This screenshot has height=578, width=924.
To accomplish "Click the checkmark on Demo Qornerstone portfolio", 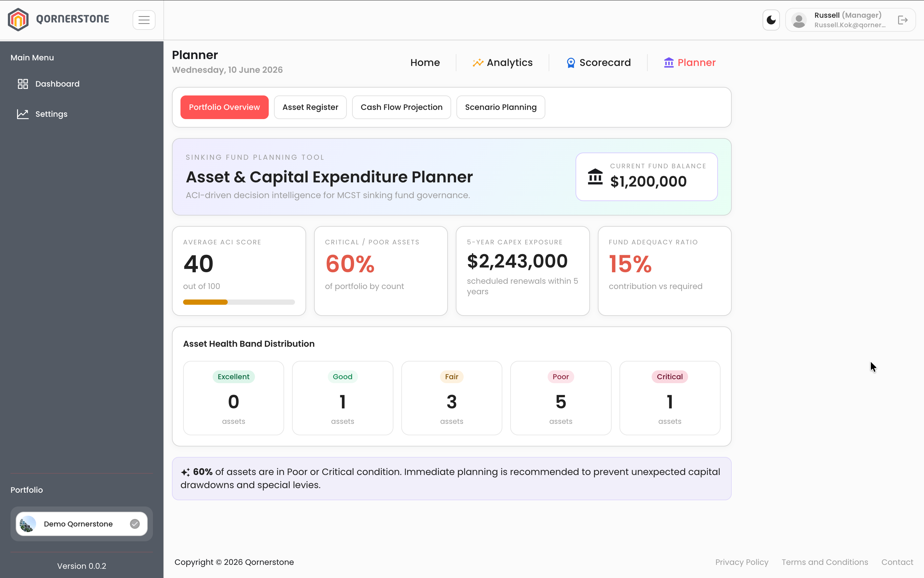I will click(x=135, y=524).
